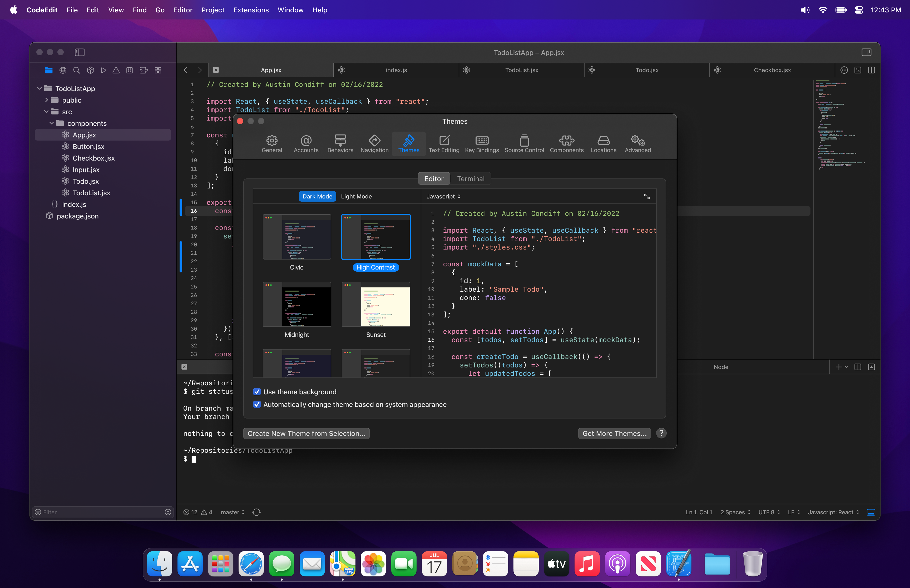Viewport: 910px width, 588px height.
Task: Select the Sunset theme thumbnail
Action: point(376,304)
